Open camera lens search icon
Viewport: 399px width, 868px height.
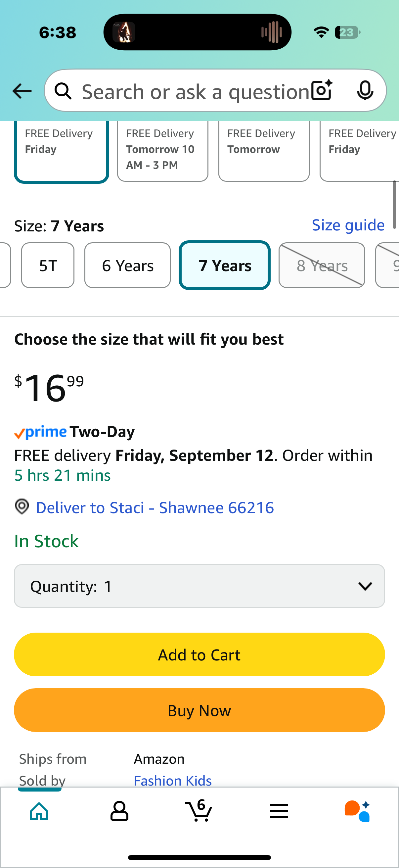click(x=322, y=90)
